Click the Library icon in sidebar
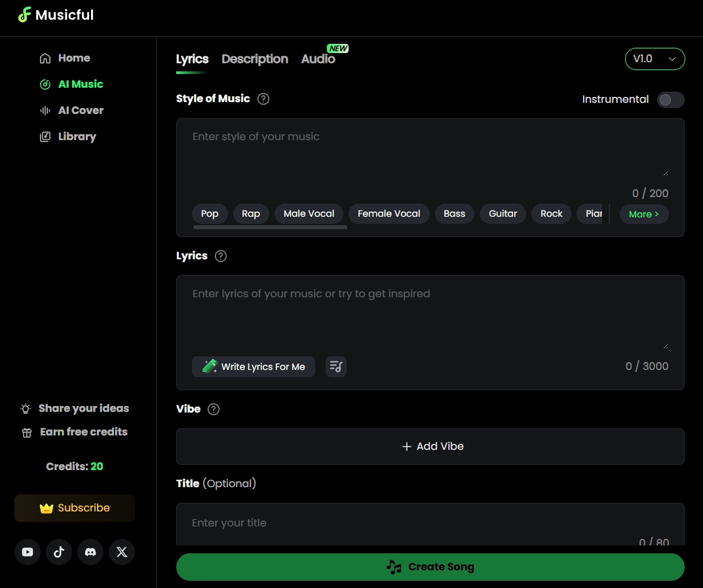 pos(45,137)
